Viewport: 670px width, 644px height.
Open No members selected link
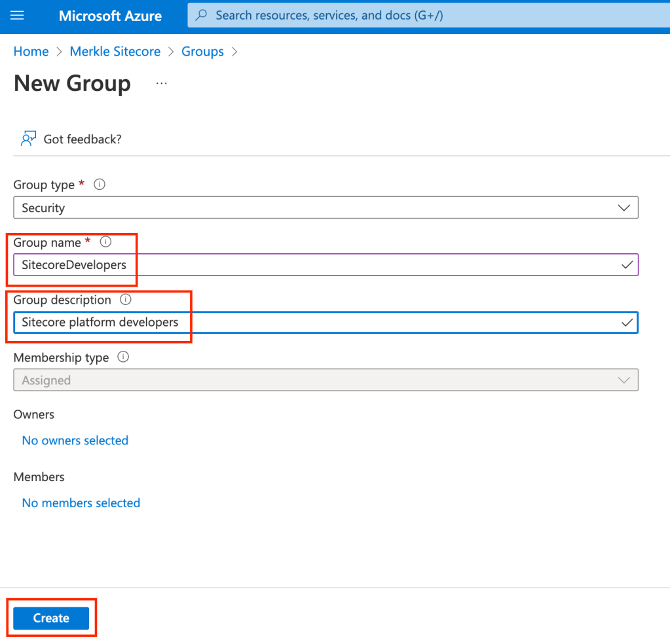81,503
